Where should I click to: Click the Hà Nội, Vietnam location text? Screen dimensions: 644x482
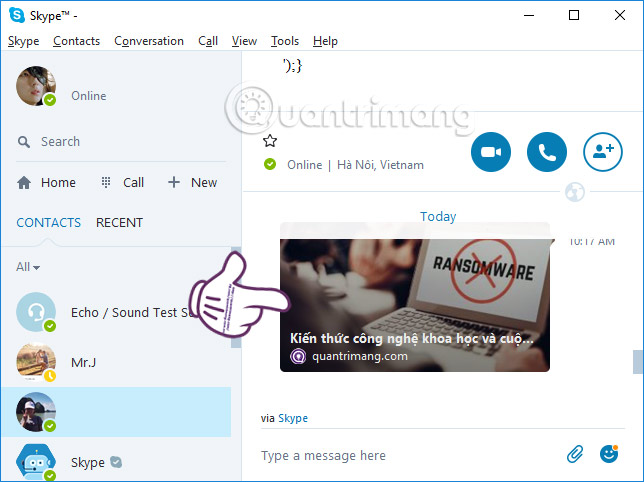tap(380, 165)
